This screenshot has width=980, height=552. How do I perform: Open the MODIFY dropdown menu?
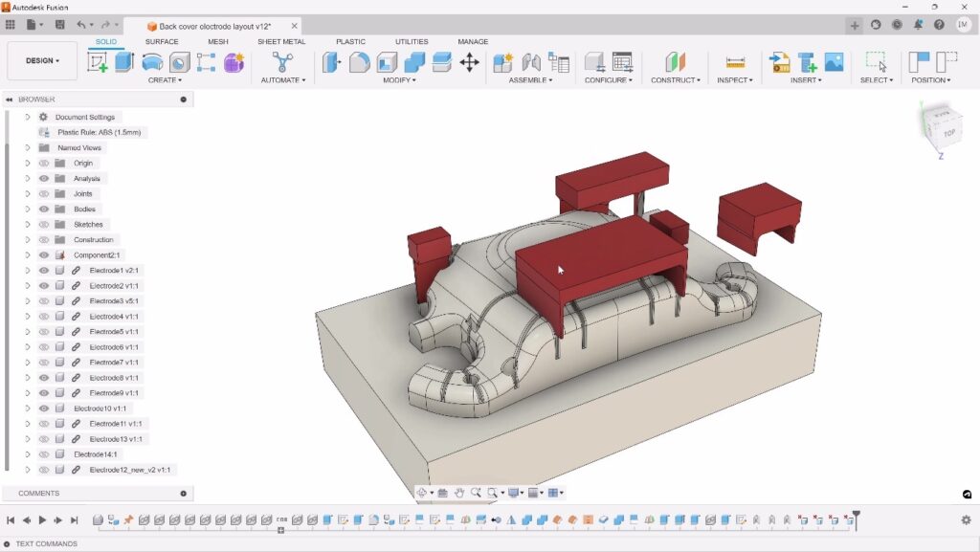point(400,80)
